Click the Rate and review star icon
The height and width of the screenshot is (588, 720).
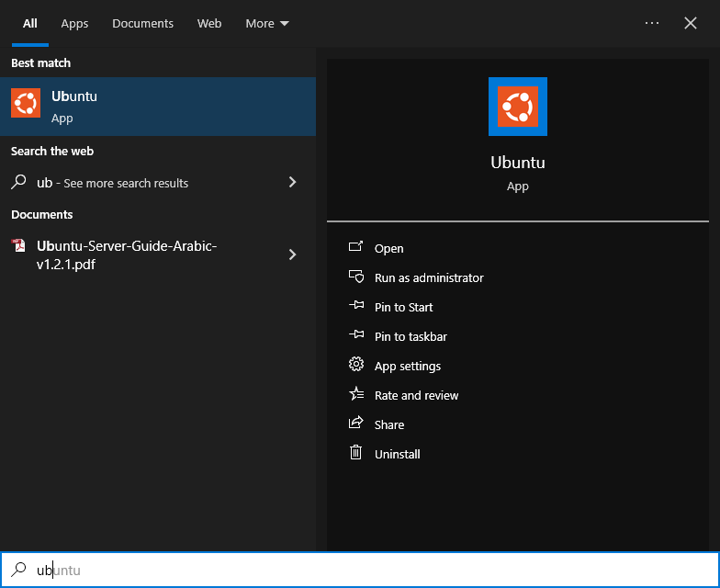tap(356, 393)
